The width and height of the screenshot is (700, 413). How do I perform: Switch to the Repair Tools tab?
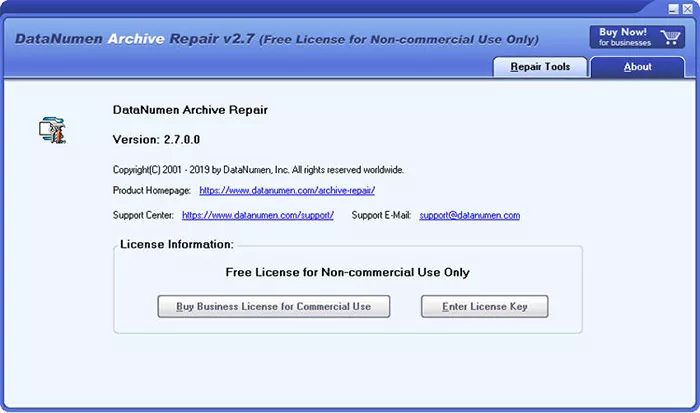pos(540,67)
